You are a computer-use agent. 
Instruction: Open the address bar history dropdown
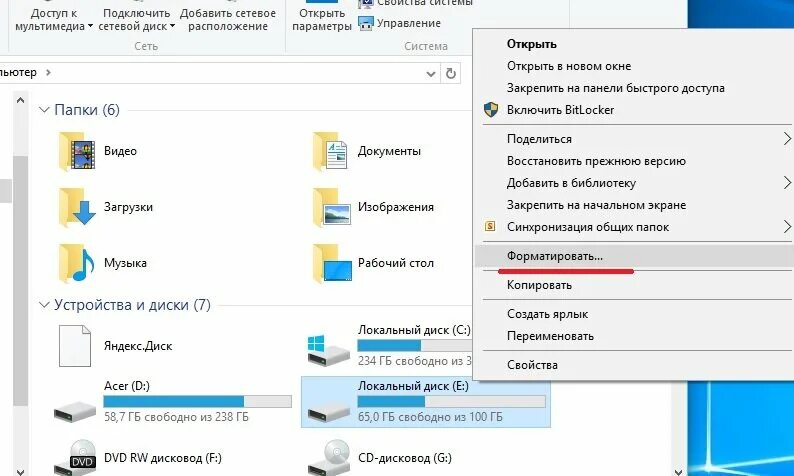pos(431,74)
